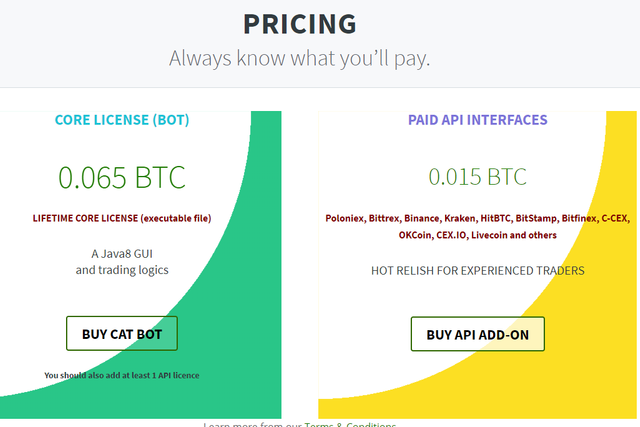Select the LIFETIME CORE LICENSE description text
This screenshot has height=427, width=640.
[122, 218]
